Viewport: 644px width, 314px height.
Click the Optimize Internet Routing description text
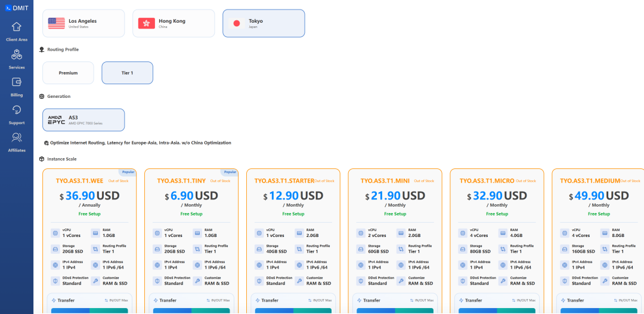pyautogui.click(x=141, y=143)
